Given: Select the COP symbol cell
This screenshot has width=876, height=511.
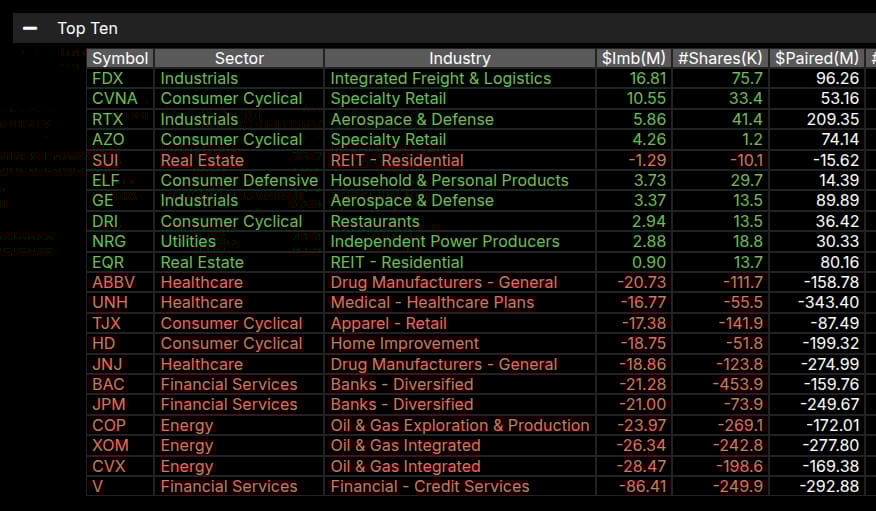Looking at the screenshot, I should tap(120, 425).
